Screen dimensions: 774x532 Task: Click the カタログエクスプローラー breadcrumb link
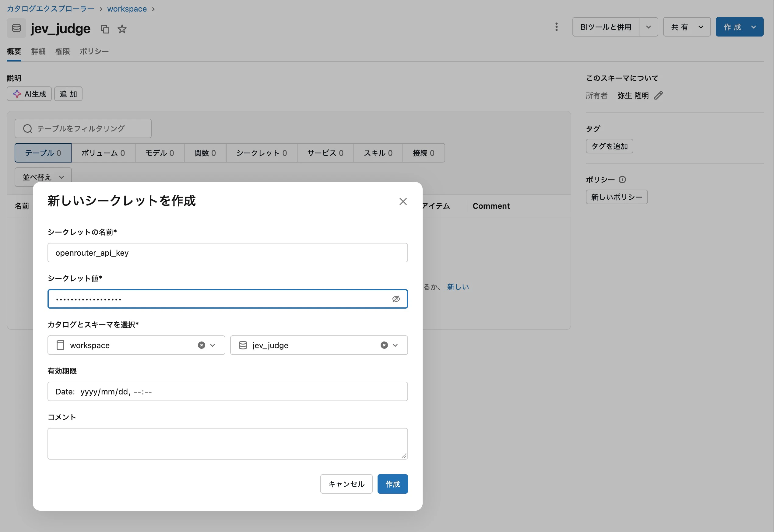[x=51, y=9]
